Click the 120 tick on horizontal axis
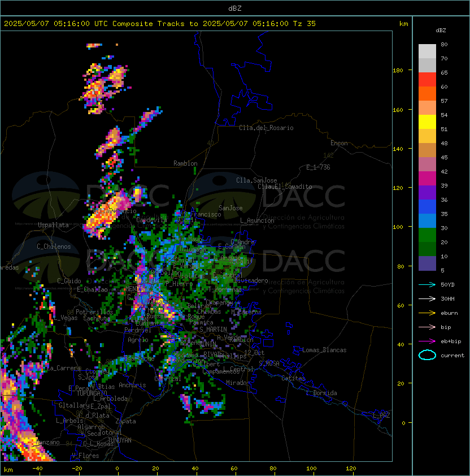The image size is (470, 476). pos(351,469)
